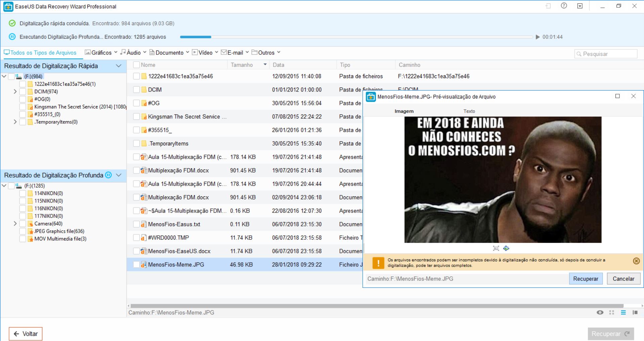
Task: Click the preview eye icon in the status bar
Action: pyautogui.click(x=600, y=312)
